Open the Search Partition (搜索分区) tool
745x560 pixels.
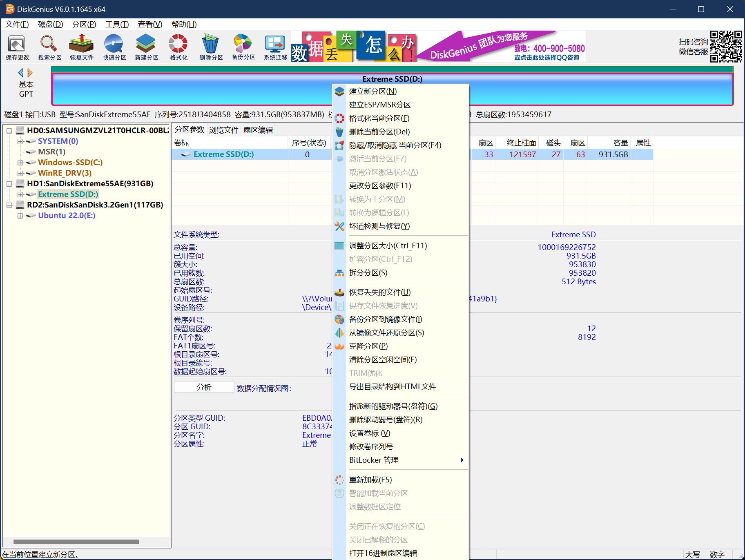point(49,47)
